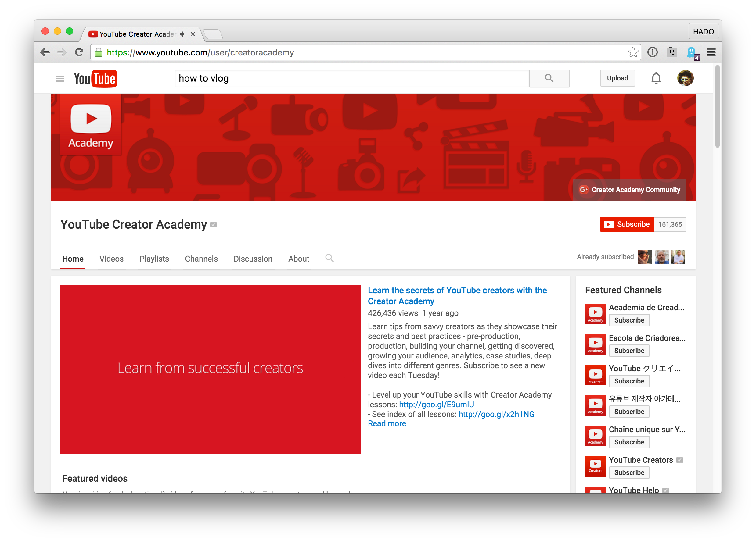Click the user avatar icon

click(x=685, y=78)
